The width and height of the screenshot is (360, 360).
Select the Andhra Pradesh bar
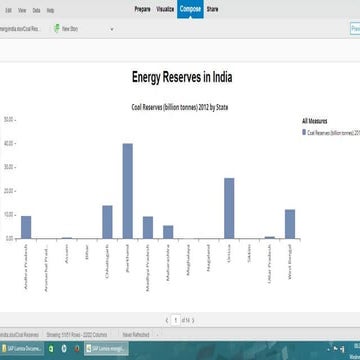[26, 227]
